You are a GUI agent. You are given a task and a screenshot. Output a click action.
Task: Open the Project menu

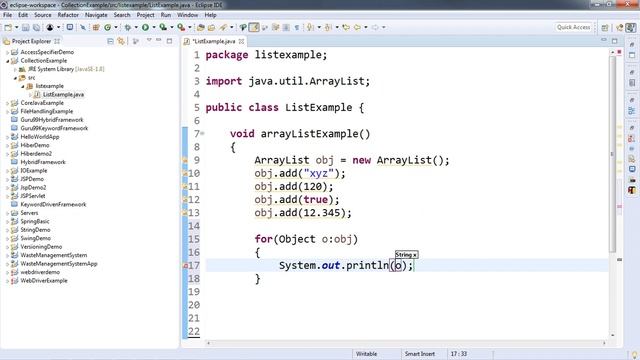145,15
